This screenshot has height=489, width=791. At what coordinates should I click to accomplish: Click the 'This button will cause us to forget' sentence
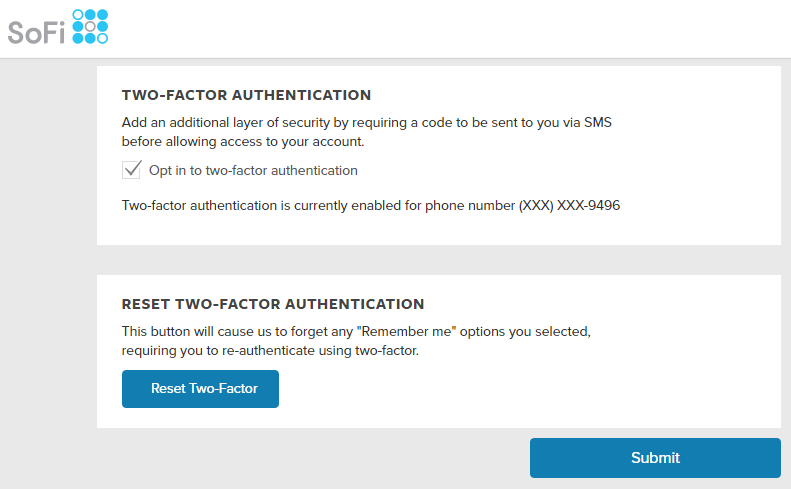pyautogui.click(x=356, y=332)
